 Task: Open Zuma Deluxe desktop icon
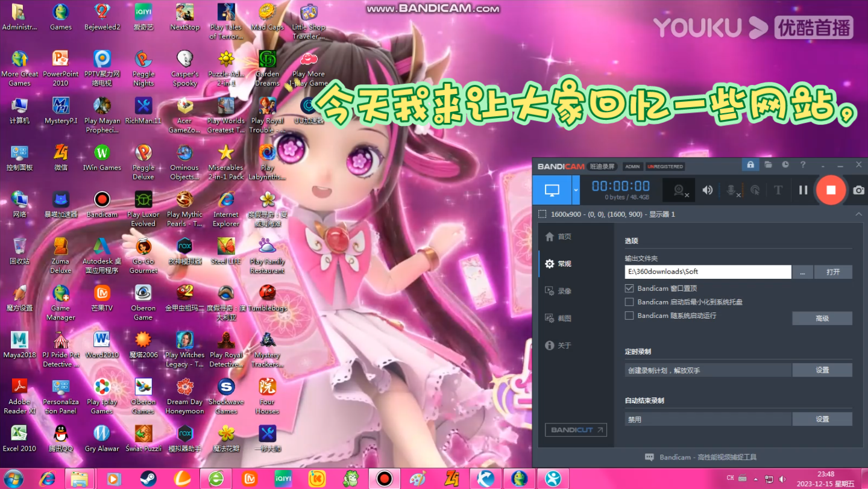click(x=60, y=255)
